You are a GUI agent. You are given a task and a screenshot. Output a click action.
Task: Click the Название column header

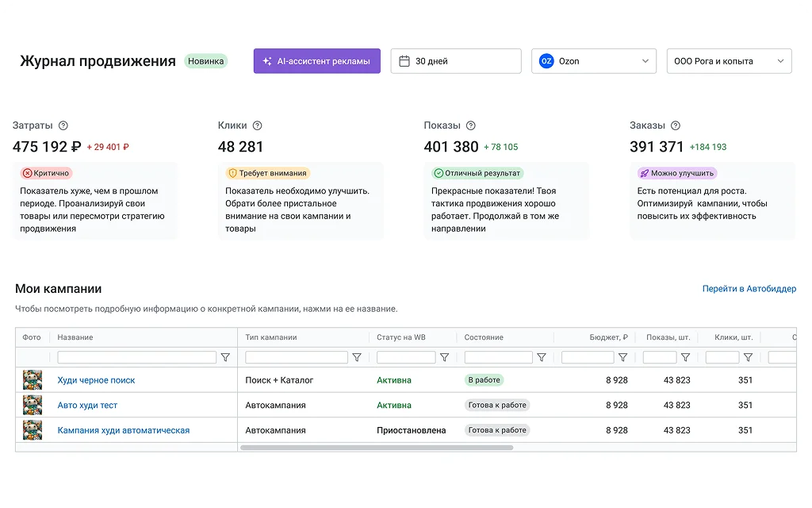(75, 337)
